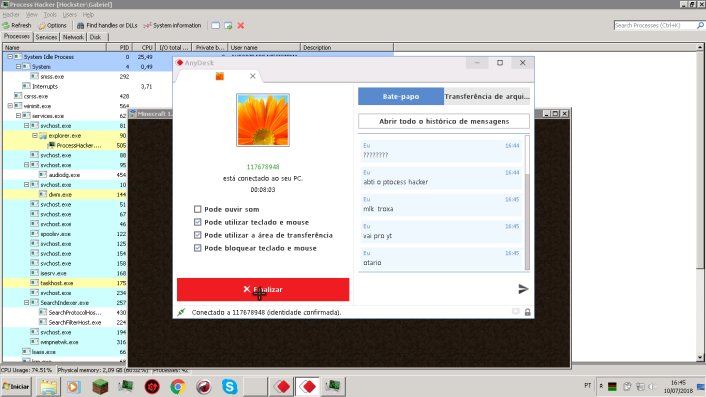The width and height of the screenshot is (706, 397).
Task: Open the Hacker menu
Action: click(11, 15)
